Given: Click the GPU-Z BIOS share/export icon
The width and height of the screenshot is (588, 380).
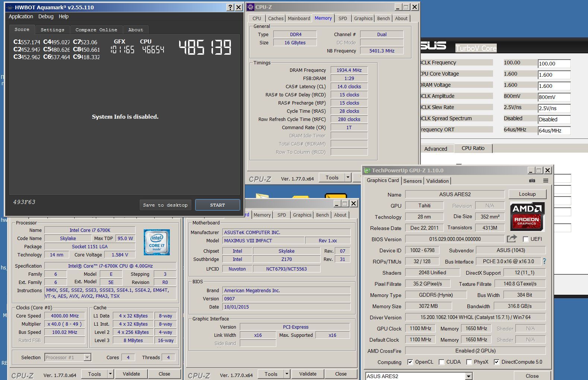Looking at the screenshot, I should pos(512,239).
